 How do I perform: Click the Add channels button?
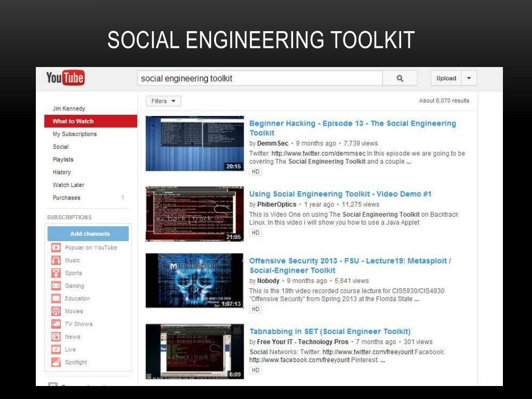point(88,234)
